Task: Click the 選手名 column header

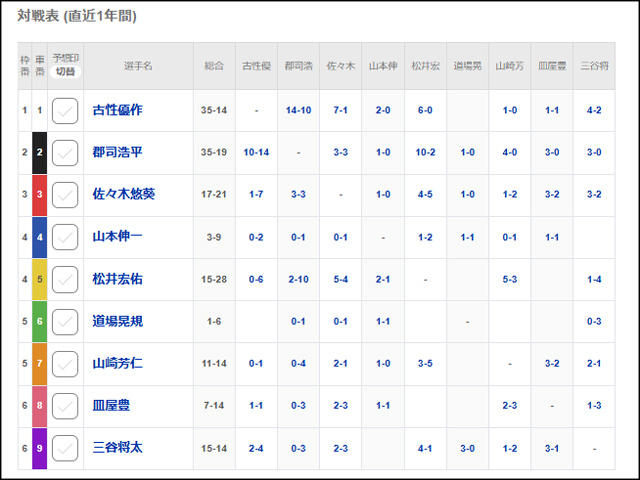Action: tap(138, 66)
